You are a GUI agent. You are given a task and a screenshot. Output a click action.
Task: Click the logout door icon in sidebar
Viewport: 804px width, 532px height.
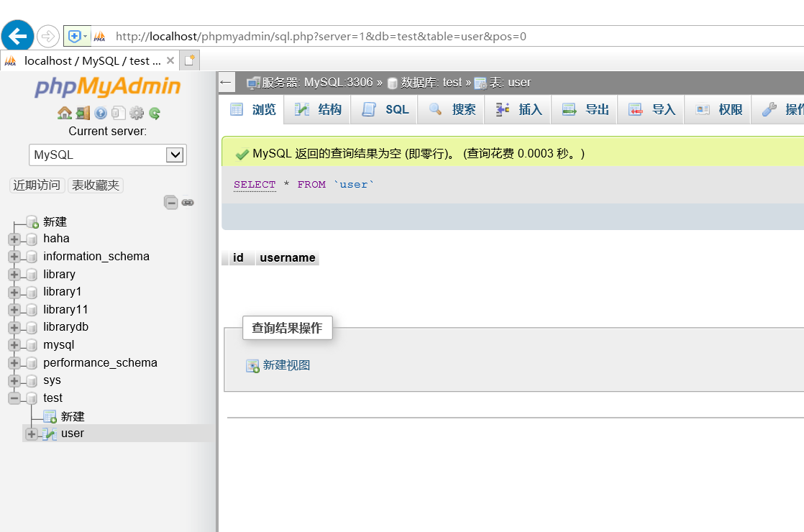[x=81, y=113]
